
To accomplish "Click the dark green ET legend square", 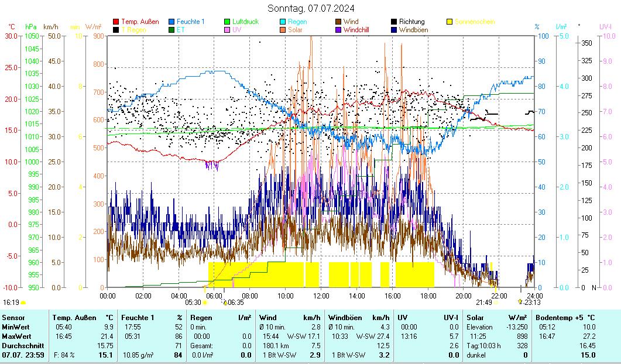I will [172, 29].
